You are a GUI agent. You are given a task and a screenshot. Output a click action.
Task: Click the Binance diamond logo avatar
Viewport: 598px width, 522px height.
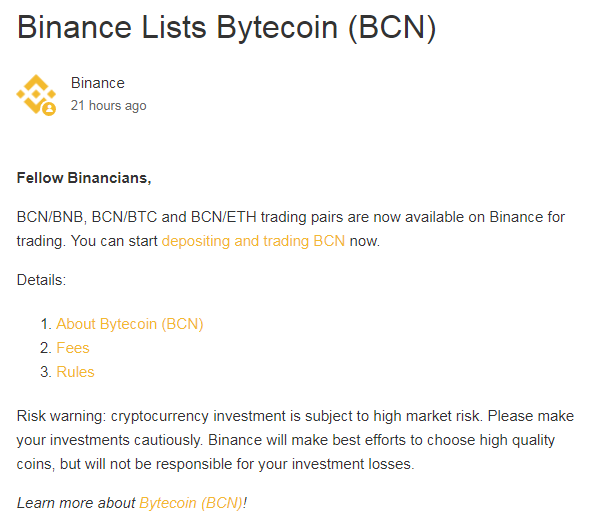pos(36,95)
